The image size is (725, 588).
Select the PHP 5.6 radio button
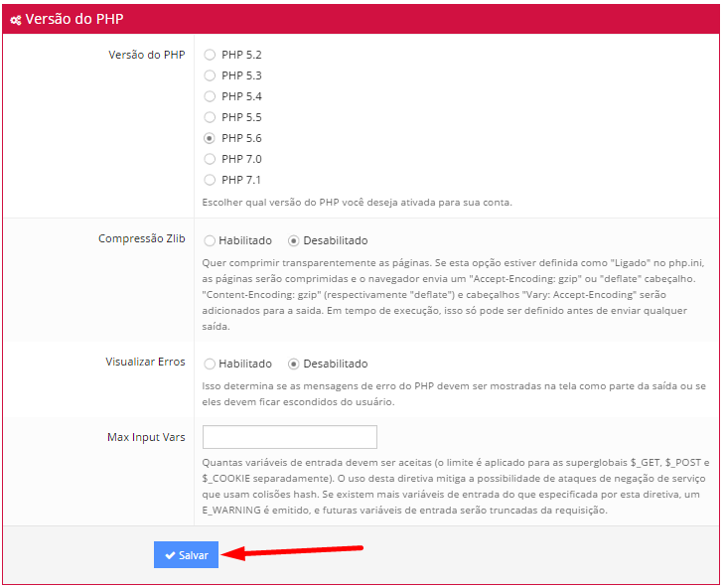(x=210, y=138)
